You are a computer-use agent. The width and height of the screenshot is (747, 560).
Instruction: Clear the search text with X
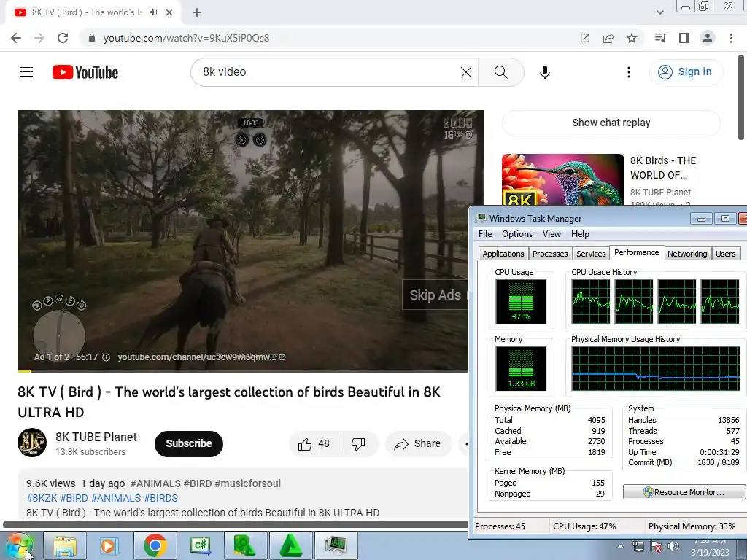pyautogui.click(x=466, y=72)
